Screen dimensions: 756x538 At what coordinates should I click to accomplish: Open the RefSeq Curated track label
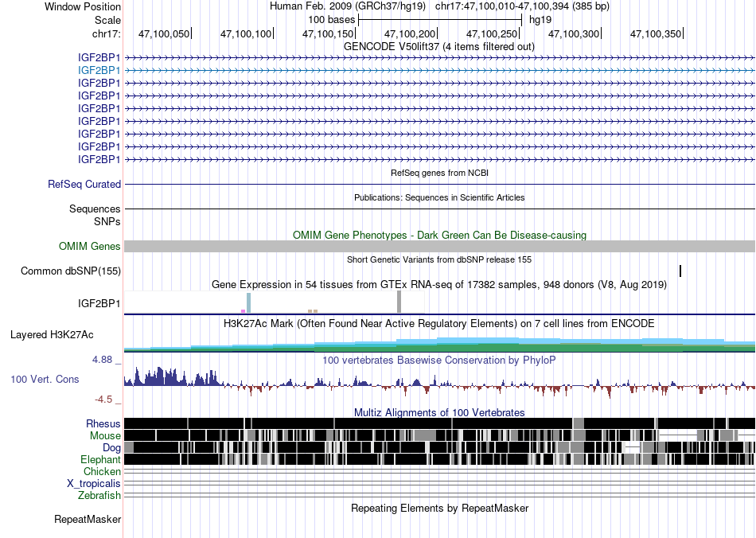(84, 184)
